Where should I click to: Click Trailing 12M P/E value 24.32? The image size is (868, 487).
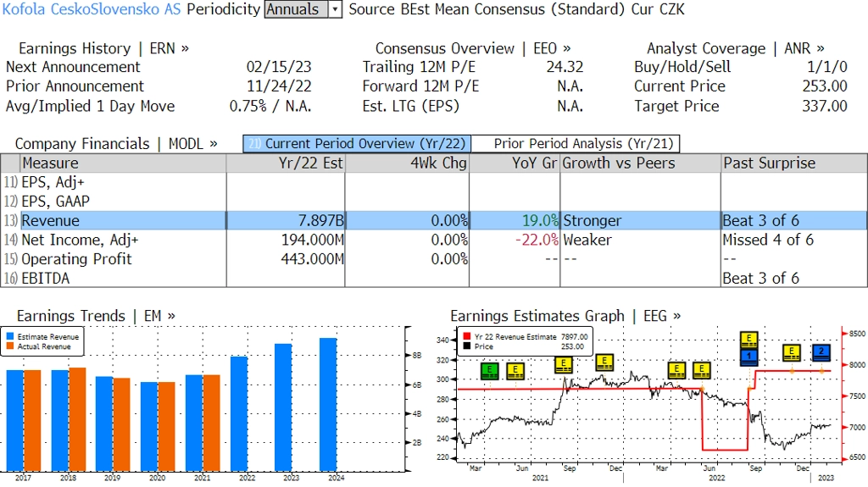pyautogui.click(x=565, y=67)
